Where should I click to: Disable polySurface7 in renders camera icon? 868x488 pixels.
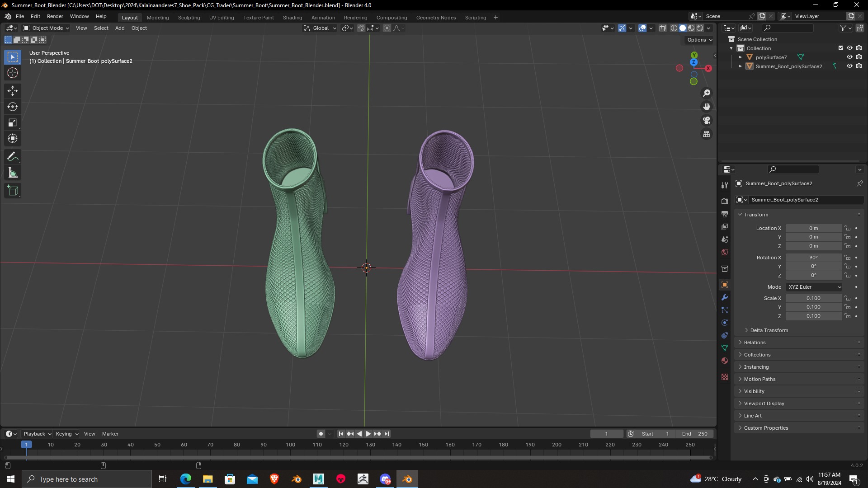click(859, 57)
